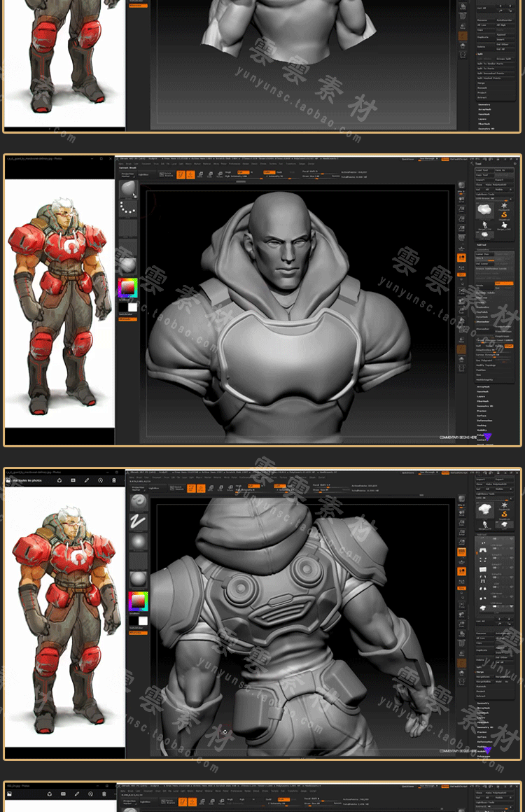The height and width of the screenshot is (812, 525).
Task: Click the BPR render icon in the hooded-bust ZBrush shelf
Action: (x=461, y=185)
